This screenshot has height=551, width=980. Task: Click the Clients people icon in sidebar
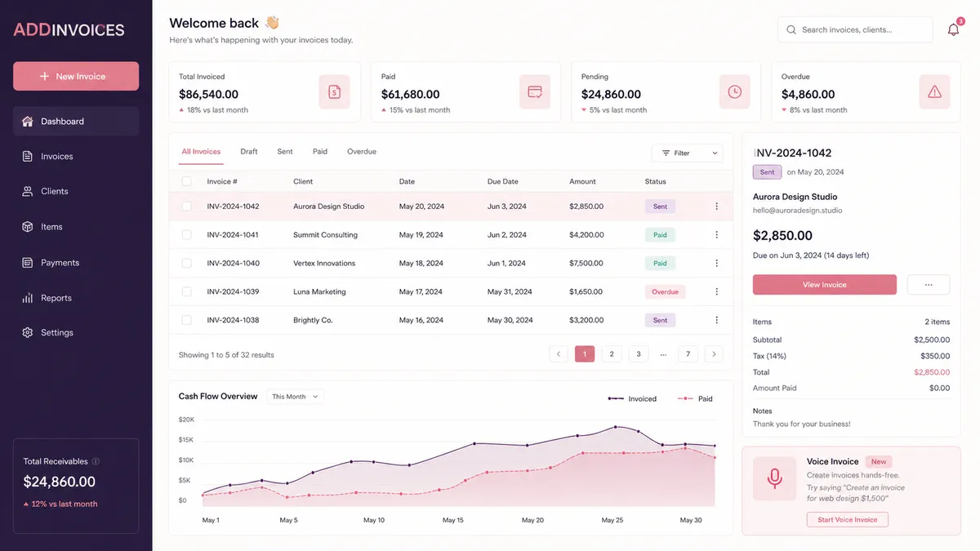tap(27, 191)
